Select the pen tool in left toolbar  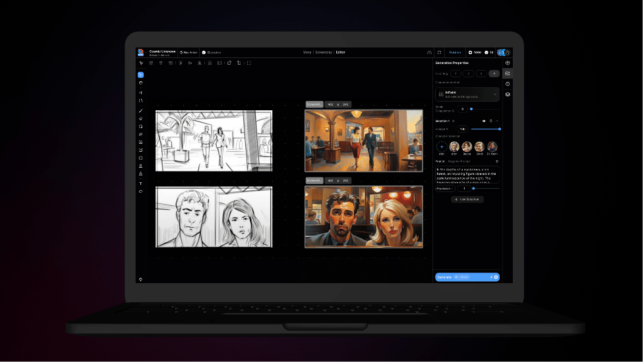(x=140, y=110)
